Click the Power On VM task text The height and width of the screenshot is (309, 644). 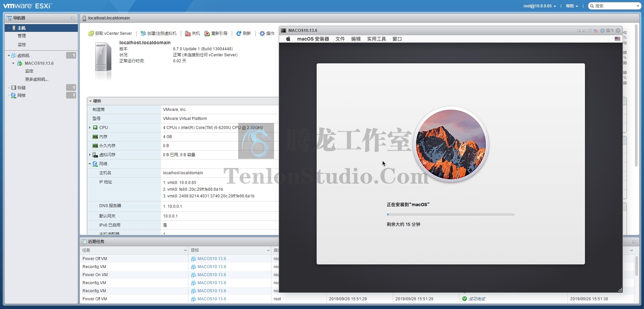point(95,275)
